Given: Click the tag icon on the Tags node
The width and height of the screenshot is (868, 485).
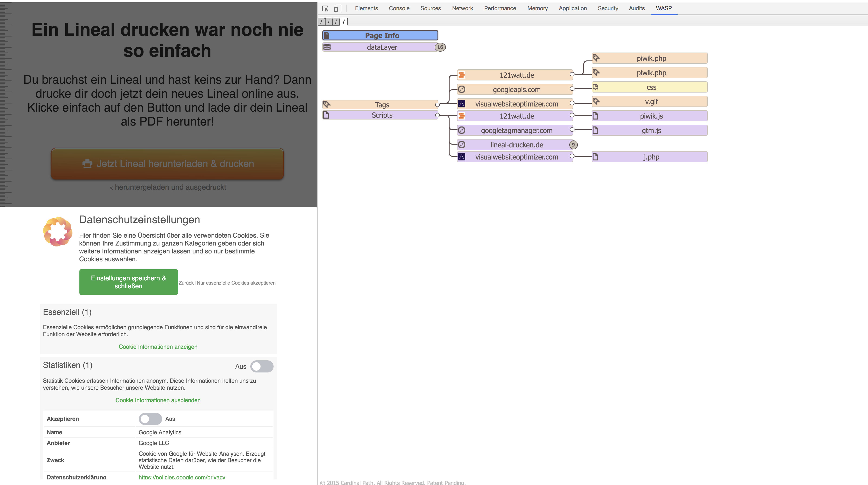Looking at the screenshot, I should [326, 104].
